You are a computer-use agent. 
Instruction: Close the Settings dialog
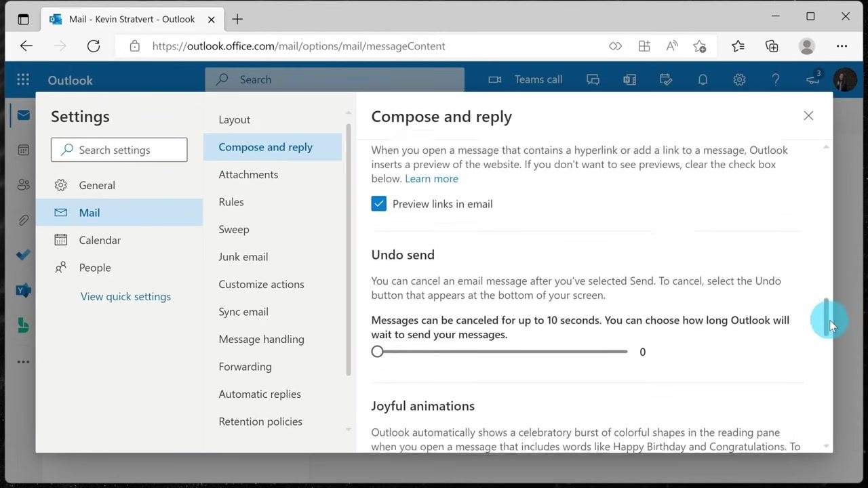tap(808, 116)
